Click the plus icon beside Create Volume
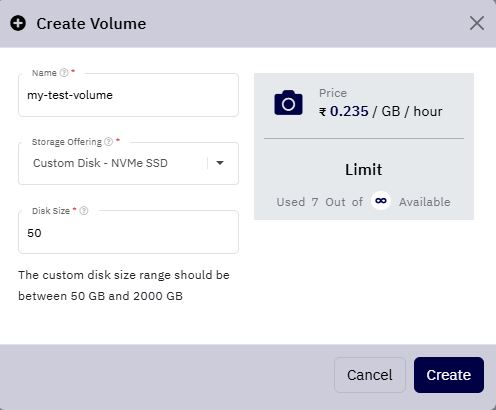Screen dimensions: 496x410 (x=18, y=24)
